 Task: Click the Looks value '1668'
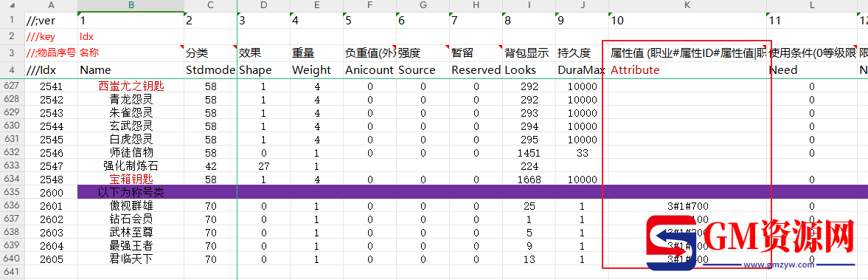[530, 179]
